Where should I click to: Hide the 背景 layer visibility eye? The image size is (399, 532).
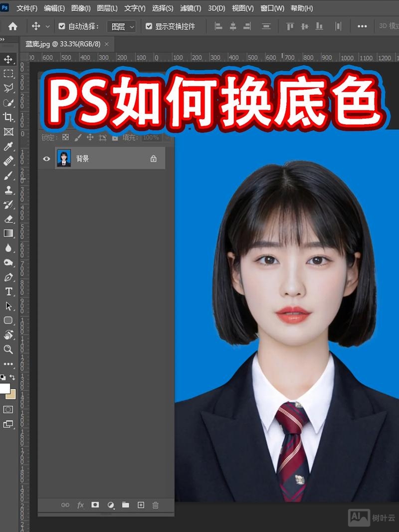pos(46,158)
